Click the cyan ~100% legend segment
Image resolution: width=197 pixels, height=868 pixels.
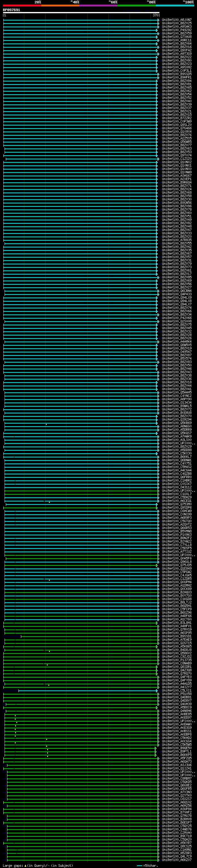point(175,6)
